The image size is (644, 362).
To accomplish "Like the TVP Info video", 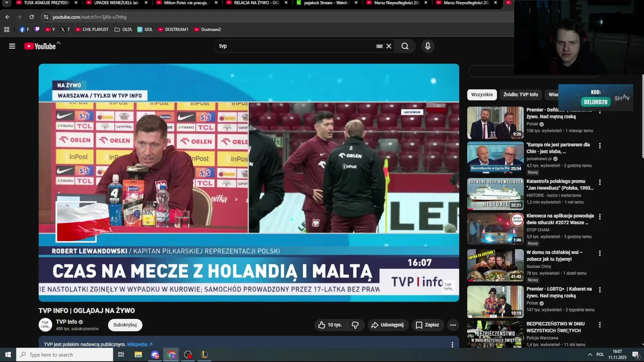I will (329, 325).
